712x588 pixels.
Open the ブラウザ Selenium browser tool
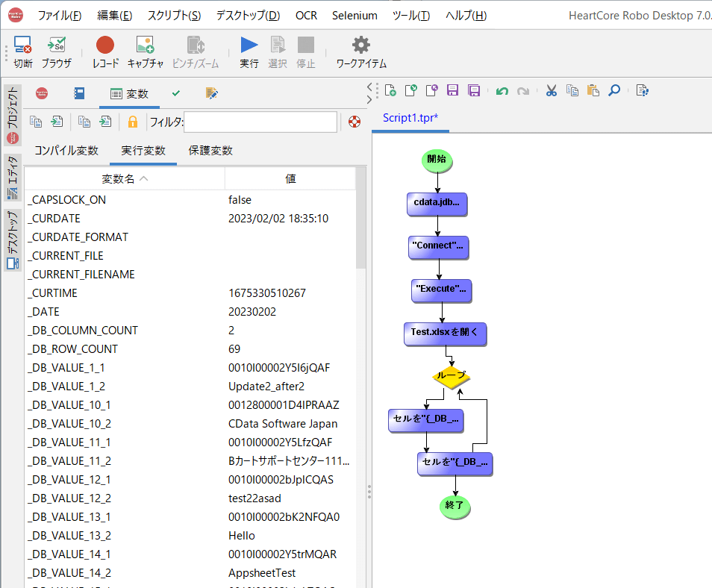(x=57, y=51)
